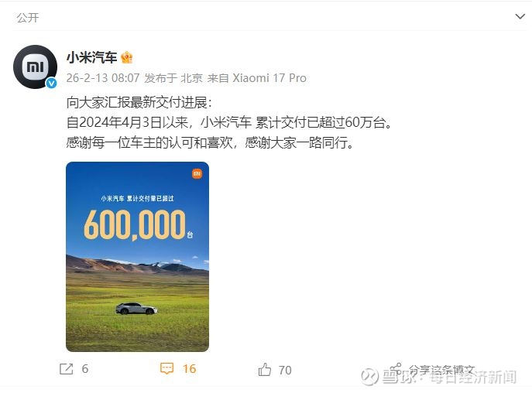The width and height of the screenshot is (532, 393).
Task: Open the 600,000 delivery poster image
Action: pyautogui.click(x=137, y=257)
